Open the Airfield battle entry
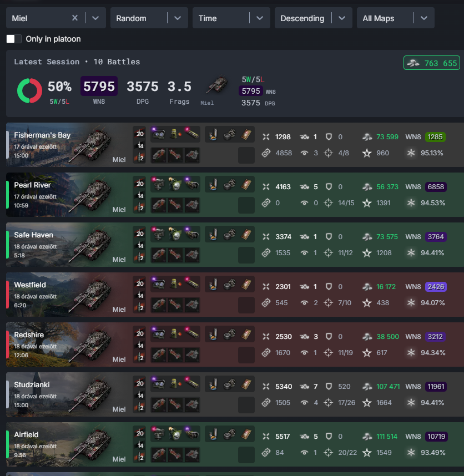Screen dimensions: 464x476 (x=235, y=444)
